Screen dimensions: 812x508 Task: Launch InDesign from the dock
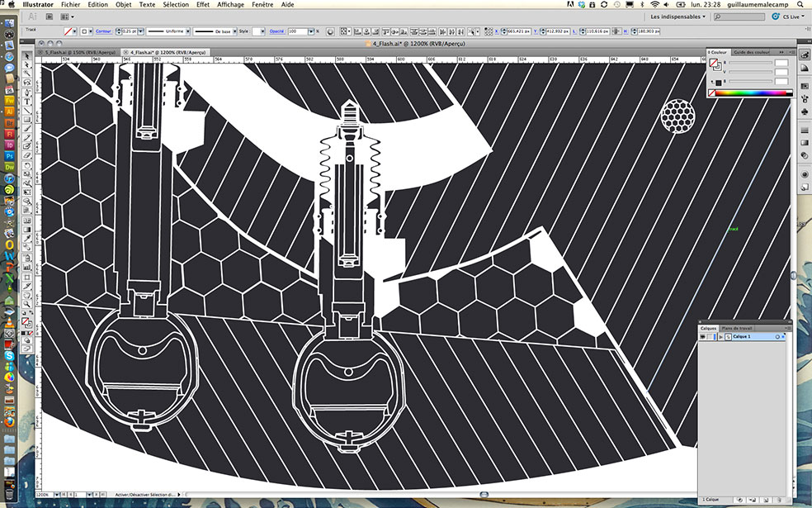[x=9, y=144]
